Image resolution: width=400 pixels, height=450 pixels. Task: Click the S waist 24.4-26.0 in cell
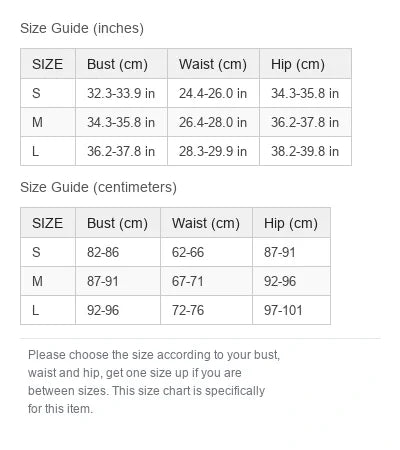tap(213, 93)
